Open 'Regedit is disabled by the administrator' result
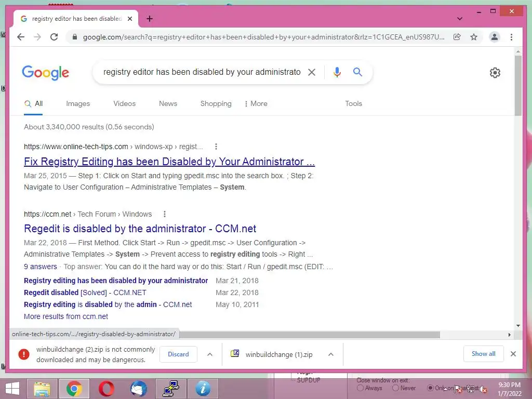 [140, 229]
